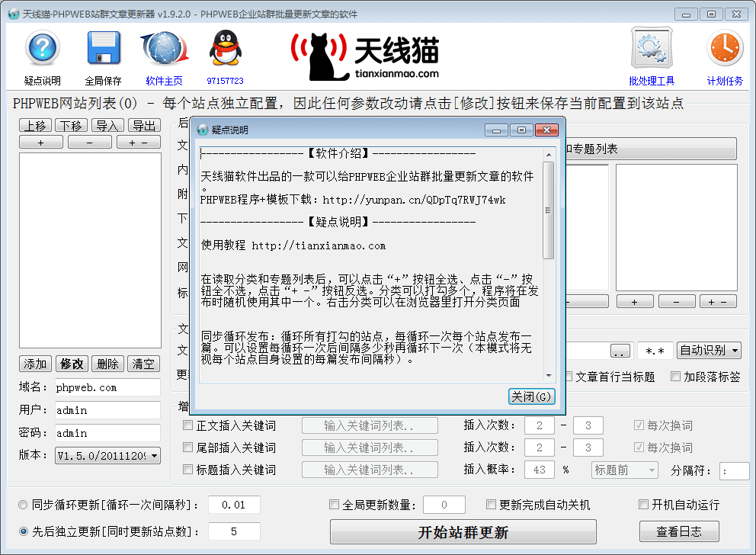Click the 分隔符 input field
The height and width of the screenshot is (555, 756).
(735, 470)
